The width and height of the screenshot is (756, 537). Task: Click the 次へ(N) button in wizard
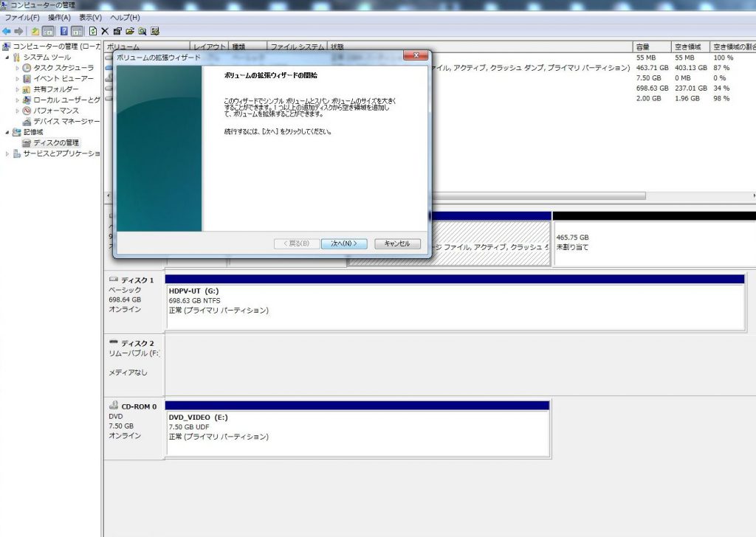tap(344, 243)
